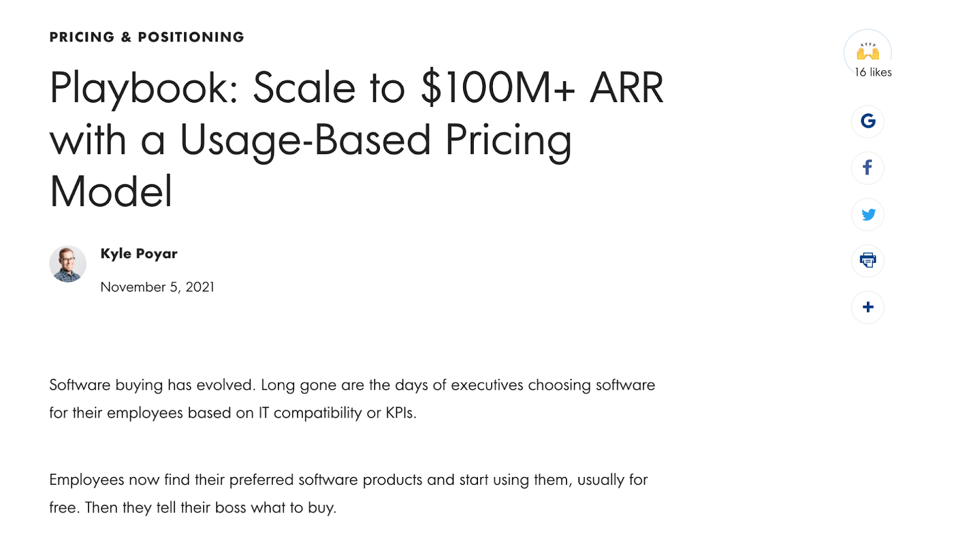Open the Pricing & Positioning category
This screenshot has height=560, width=956.
pyautogui.click(x=146, y=37)
